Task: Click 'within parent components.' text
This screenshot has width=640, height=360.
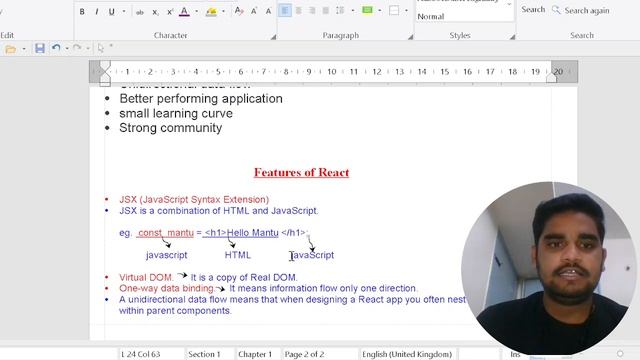Action: (x=175, y=311)
